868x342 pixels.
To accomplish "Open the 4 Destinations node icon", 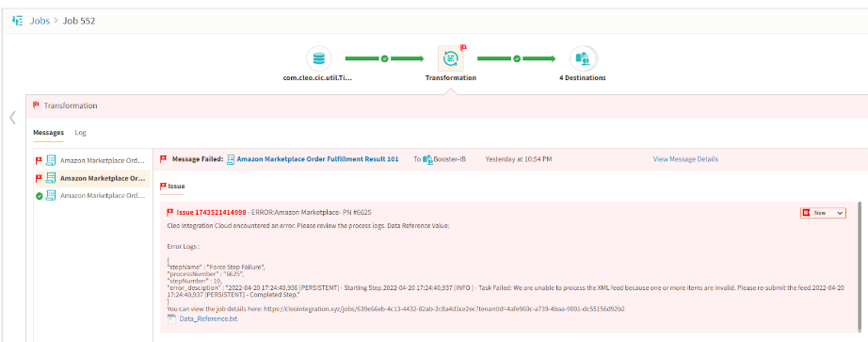I will tap(583, 58).
